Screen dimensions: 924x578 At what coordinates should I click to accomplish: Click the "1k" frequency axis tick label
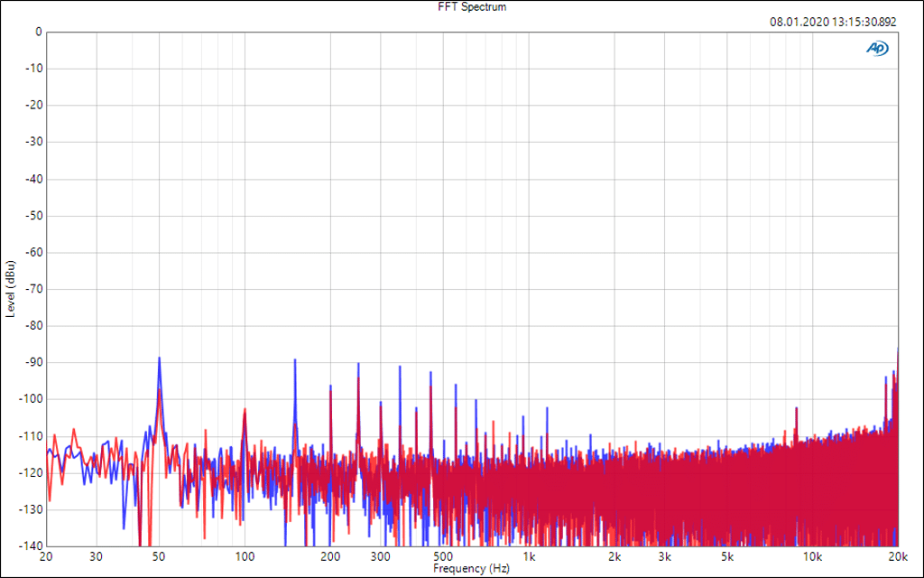[529, 556]
